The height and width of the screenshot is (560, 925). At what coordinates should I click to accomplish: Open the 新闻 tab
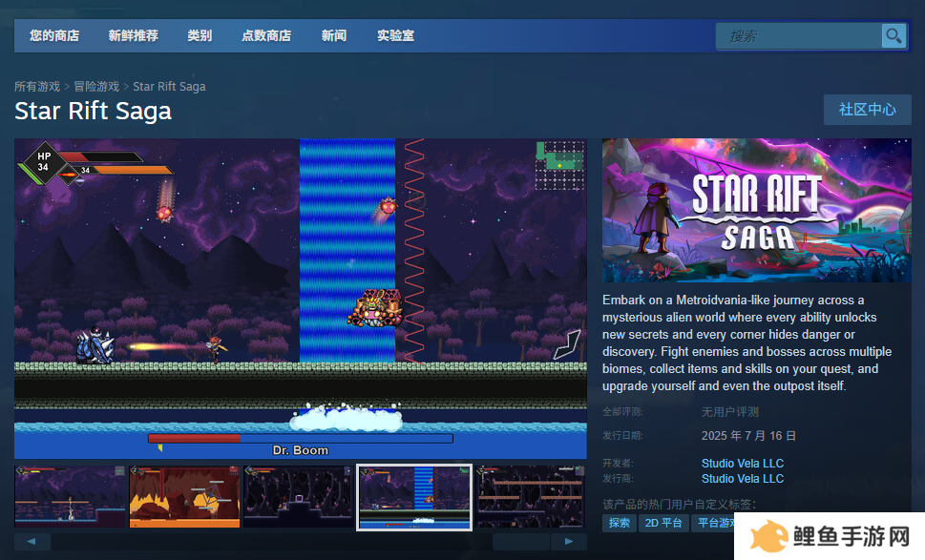click(x=334, y=35)
